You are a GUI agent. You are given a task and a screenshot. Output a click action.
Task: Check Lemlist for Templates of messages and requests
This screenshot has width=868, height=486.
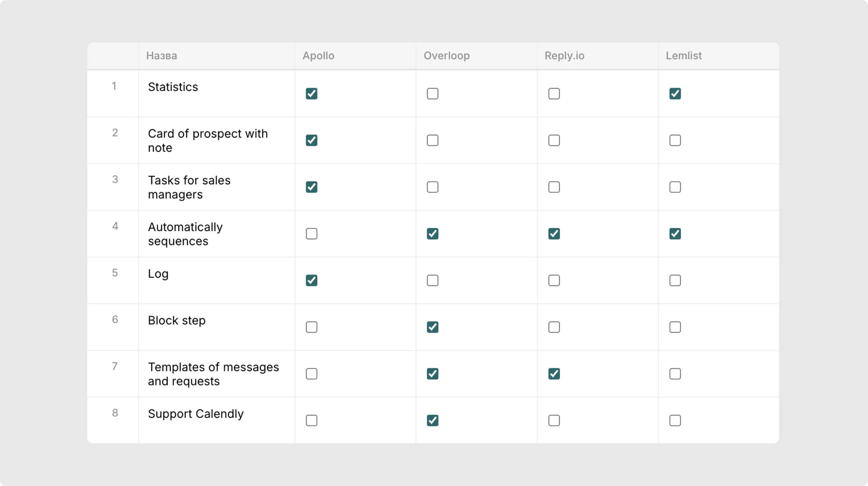pos(675,374)
